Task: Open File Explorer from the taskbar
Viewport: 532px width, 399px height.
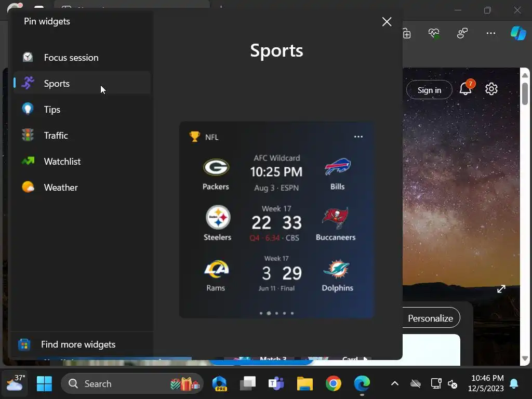Action: tap(304, 384)
